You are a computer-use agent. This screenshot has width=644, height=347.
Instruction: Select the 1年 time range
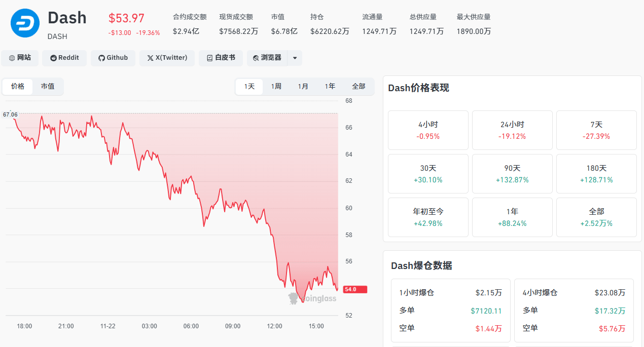pos(330,87)
